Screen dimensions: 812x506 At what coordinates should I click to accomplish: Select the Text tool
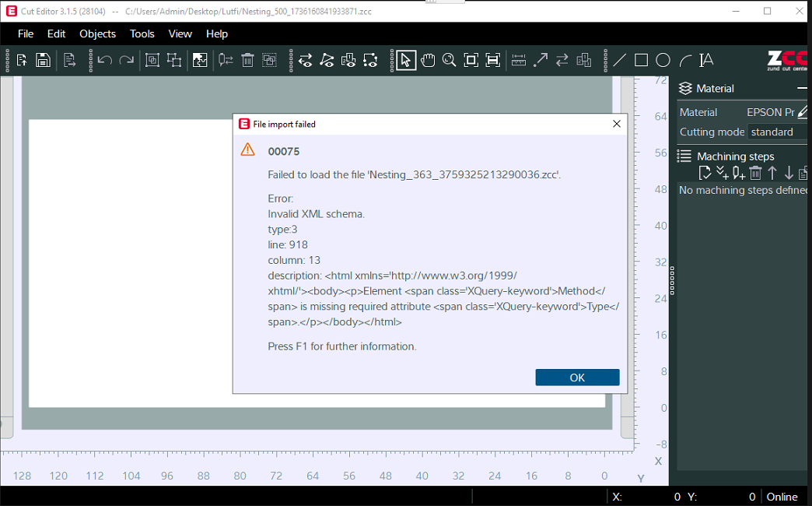point(705,60)
